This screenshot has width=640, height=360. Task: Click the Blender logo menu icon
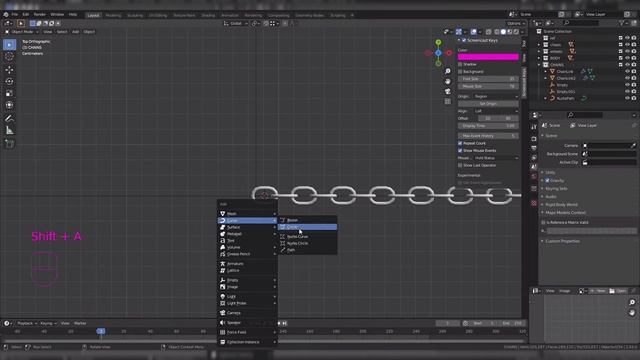[x=6, y=14]
